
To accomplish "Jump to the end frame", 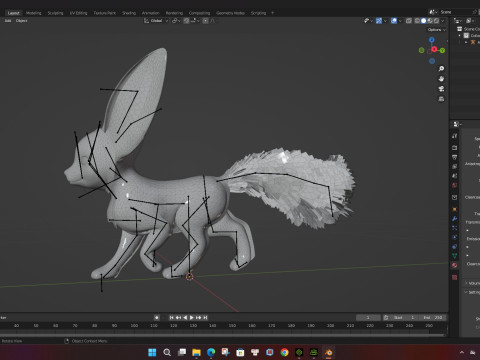I will (205, 318).
